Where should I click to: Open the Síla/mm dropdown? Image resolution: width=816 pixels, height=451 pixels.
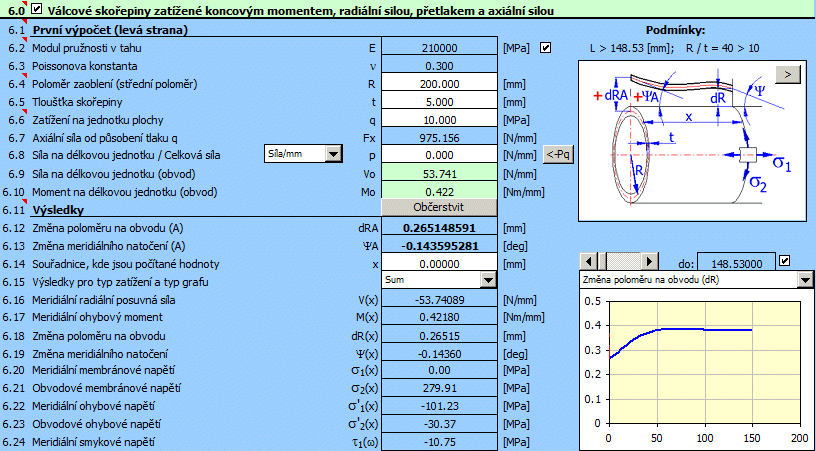tap(333, 154)
